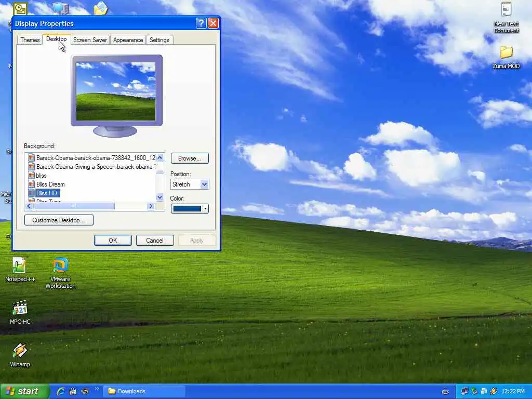Click the background list left scroll arrow
Viewport: 532px width, 399px height.
tap(29, 206)
